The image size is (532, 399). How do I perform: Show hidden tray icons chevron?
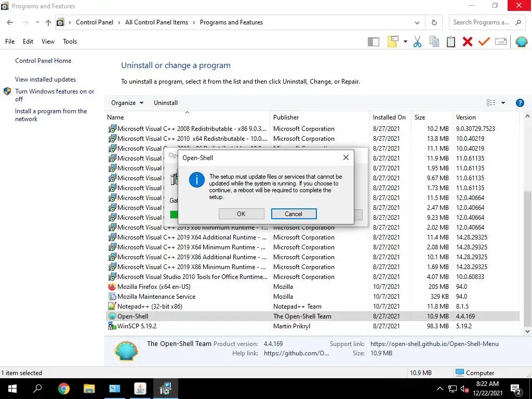tap(440, 389)
